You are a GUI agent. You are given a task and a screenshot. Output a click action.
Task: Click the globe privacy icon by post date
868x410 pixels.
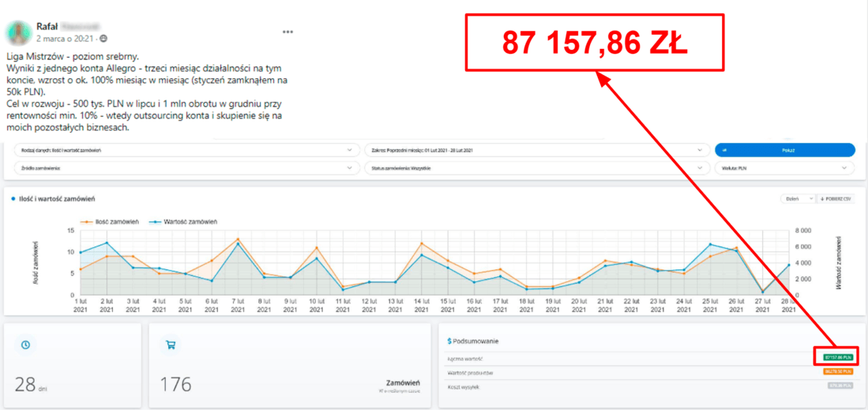tap(104, 39)
